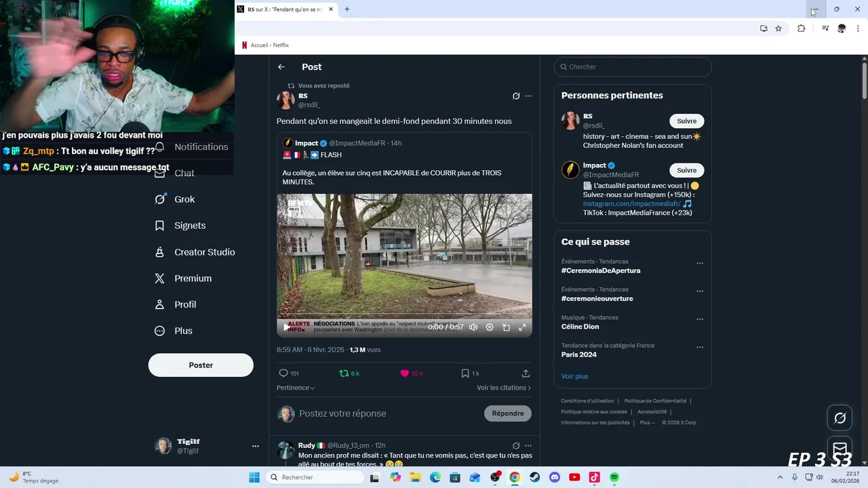Open Conditions d'utilisation footer link
This screenshot has height=488, width=868.
[587, 401]
